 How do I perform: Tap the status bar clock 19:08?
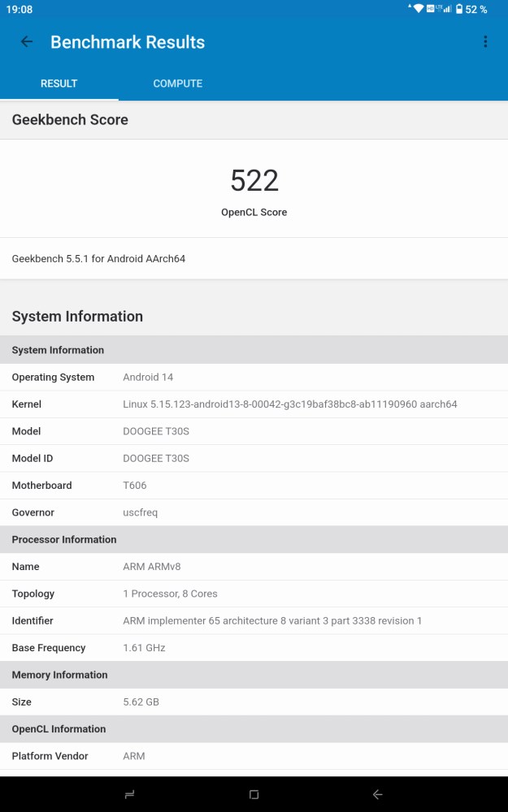point(17,10)
